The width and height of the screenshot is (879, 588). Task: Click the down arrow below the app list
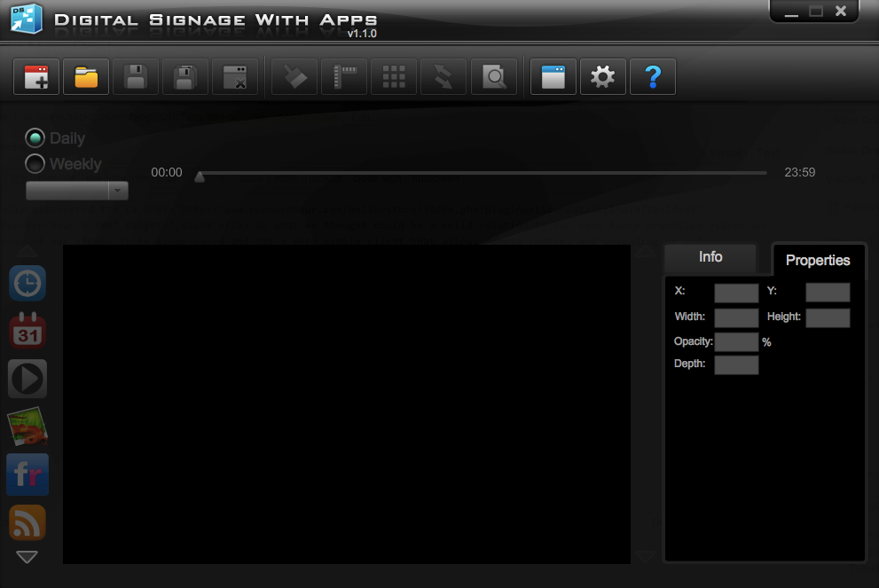point(27,557)
